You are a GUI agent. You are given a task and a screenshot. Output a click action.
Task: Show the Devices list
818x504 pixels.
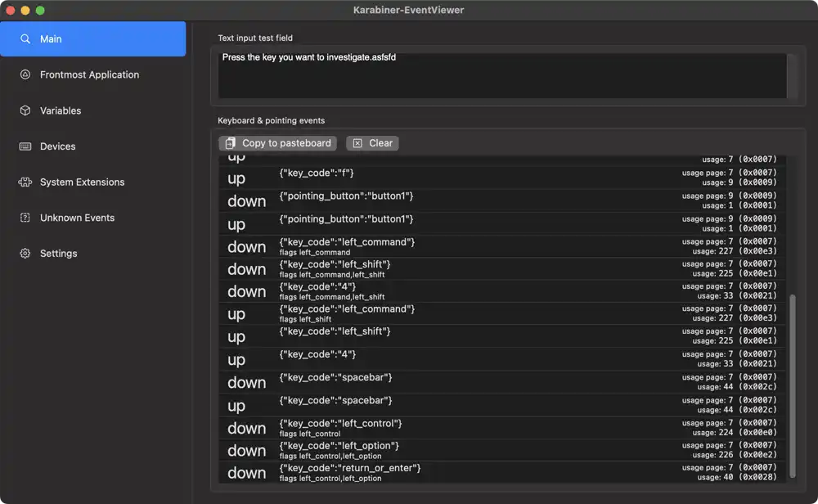tap(57, 146)
